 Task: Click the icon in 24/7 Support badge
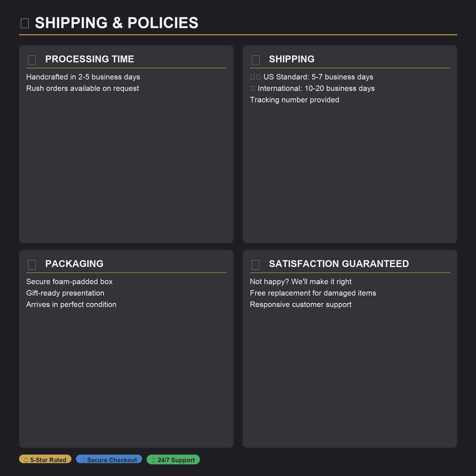154,460
